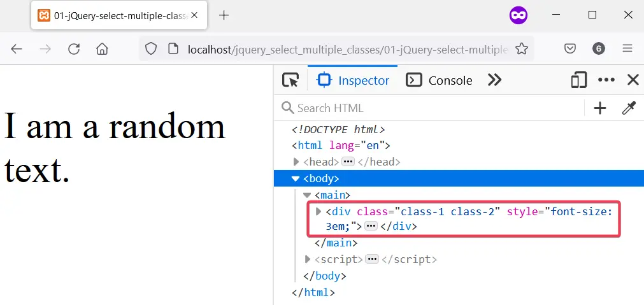Click the ellipsis badge in script
The height and width of the screenshot is (305, 644).
(372, 259)
